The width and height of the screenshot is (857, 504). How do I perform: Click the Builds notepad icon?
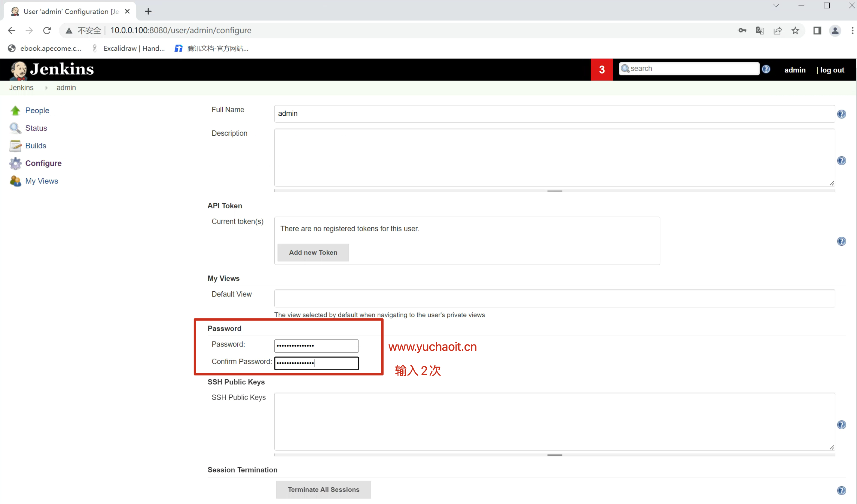pos(15,146)
